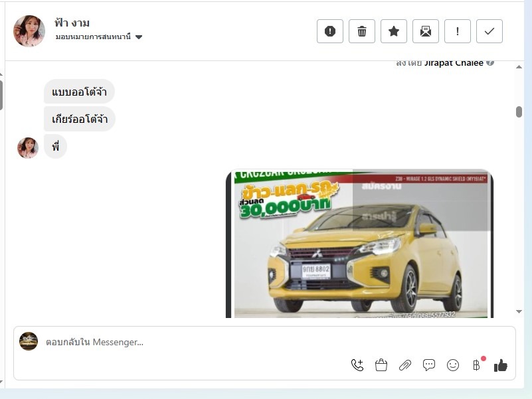The height and width of the screenshot is (399, 532).
Task: Click info icon beside Jirapat Chalee
Action: pyautogui.click(x=490, y=62)
